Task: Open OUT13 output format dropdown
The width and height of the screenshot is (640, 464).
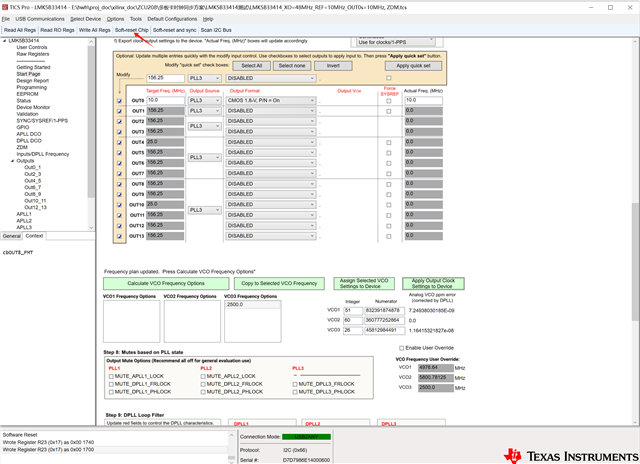Action: click(271, 236)
